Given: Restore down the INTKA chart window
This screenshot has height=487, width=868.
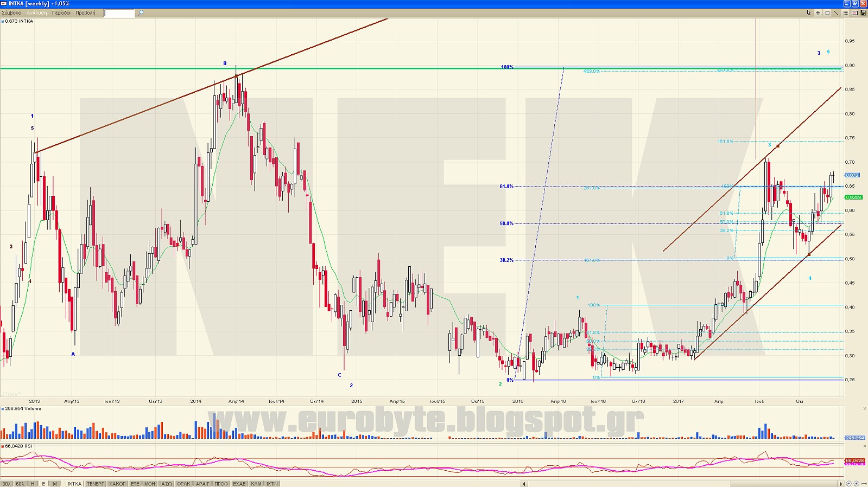Looking at the screenshot, I should pyautogui.click(x=855, y=3).
